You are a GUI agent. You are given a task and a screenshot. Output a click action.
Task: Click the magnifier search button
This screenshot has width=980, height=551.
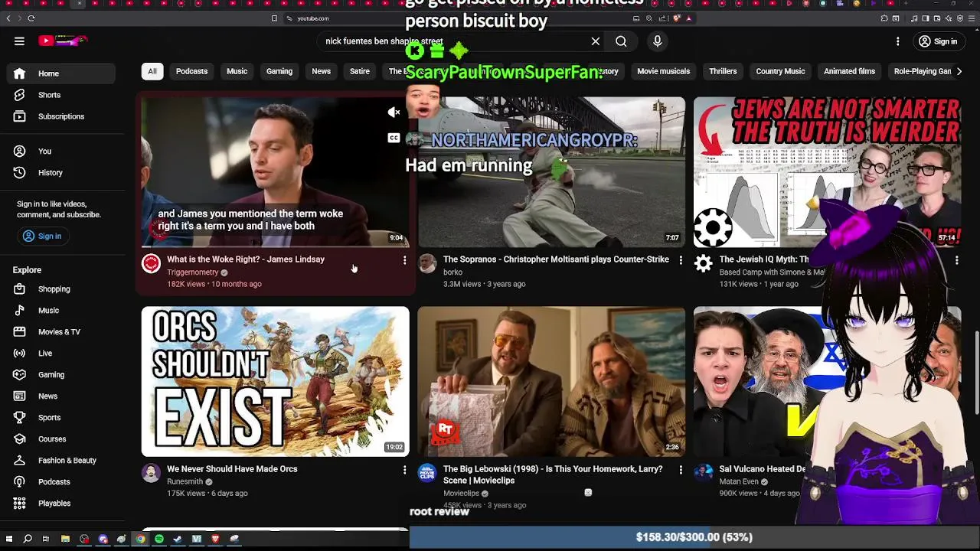(x=621, y=41)
